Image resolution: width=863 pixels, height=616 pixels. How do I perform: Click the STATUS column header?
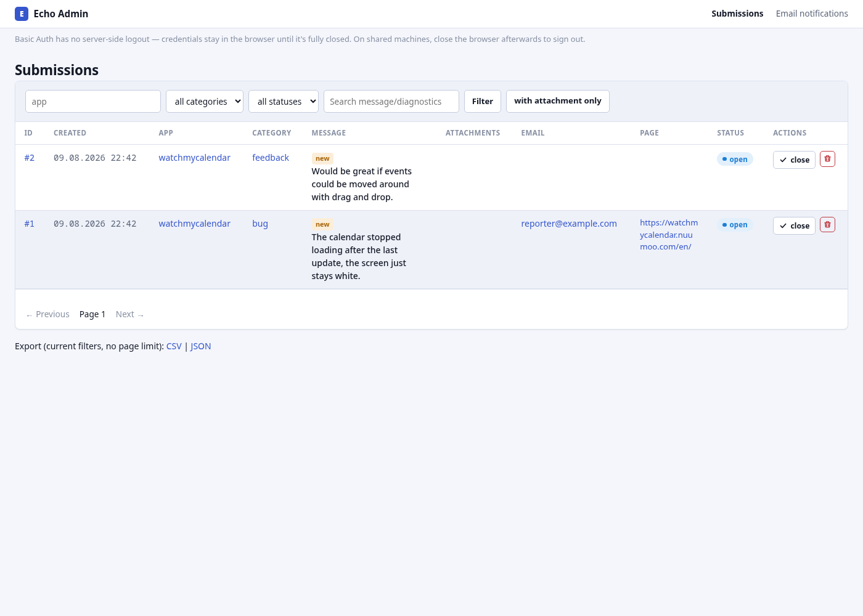[730, 133]
